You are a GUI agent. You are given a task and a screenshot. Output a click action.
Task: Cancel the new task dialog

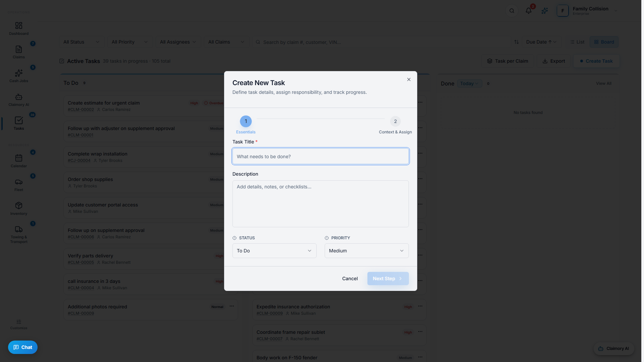(350, 279)
